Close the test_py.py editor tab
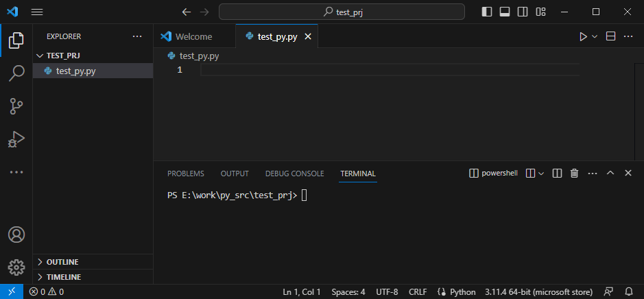Viewport: 644px width, 299px height. (x=308, y=36)
